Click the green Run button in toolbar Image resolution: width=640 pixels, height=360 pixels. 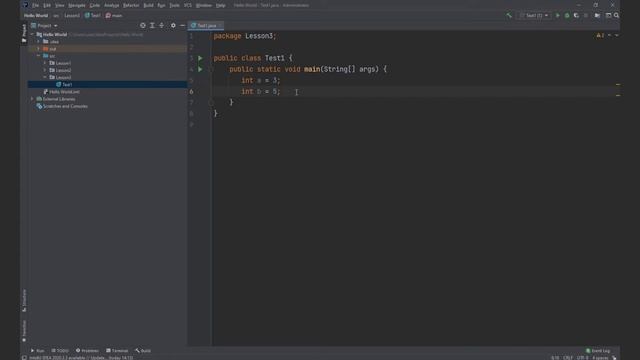click(558, 16)
